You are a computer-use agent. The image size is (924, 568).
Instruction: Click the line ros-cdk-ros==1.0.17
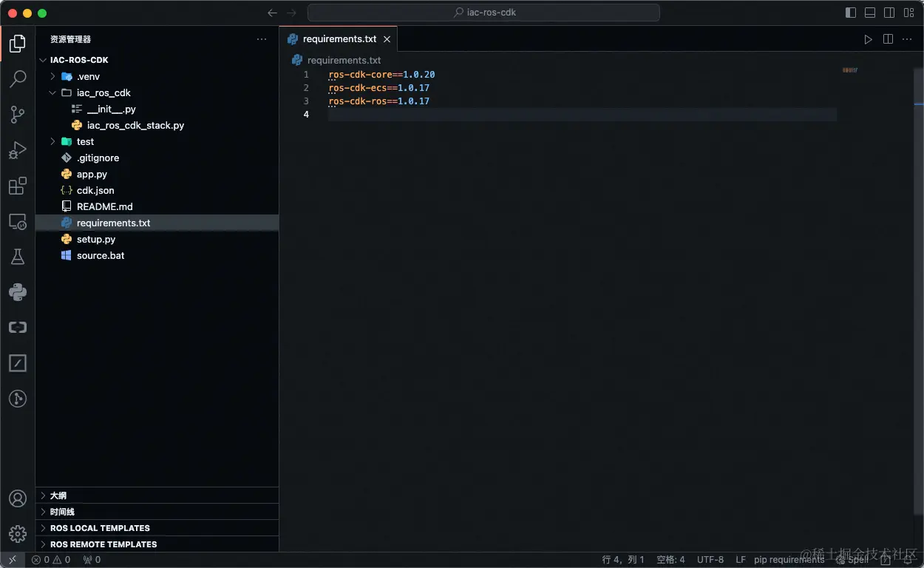point(378,101)
